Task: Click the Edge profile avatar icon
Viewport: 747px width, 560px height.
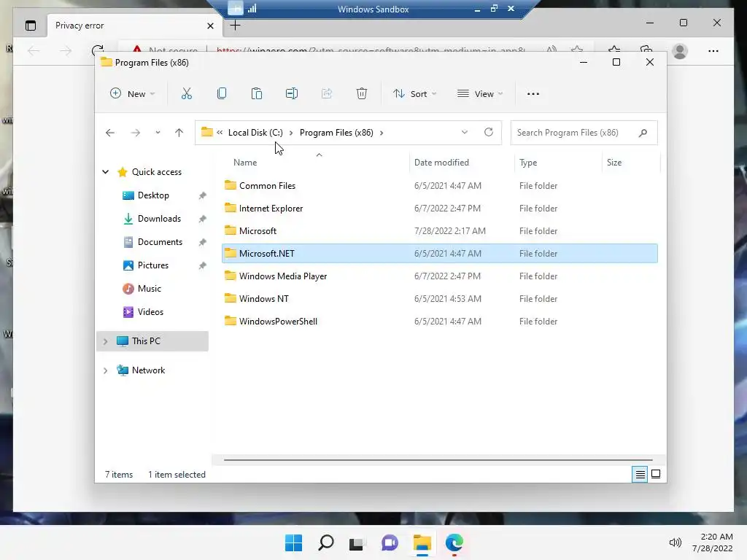Action: tap(680, 51)
